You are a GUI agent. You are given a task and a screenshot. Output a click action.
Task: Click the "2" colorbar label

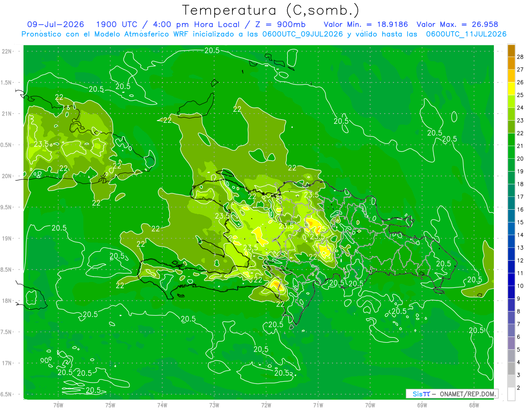coord(519,388)
